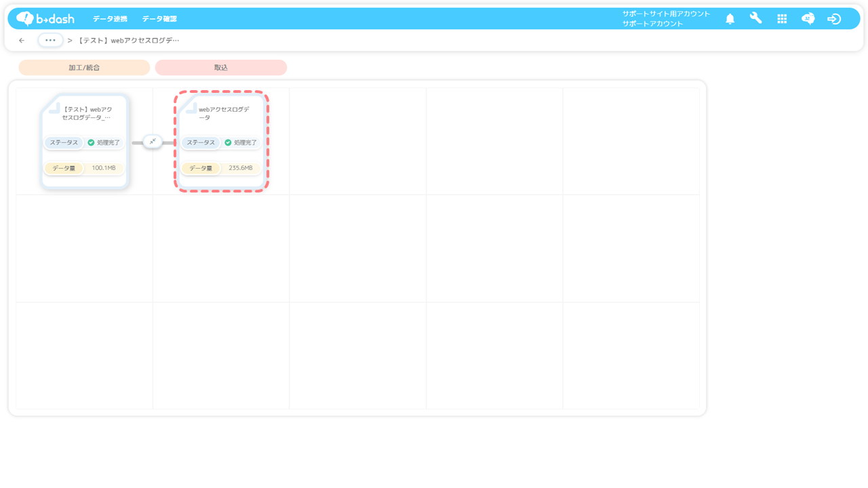868x488 pixels.
Task: Open the データ連携 menu
Action: pyautogui.click(x=110, y=19)
